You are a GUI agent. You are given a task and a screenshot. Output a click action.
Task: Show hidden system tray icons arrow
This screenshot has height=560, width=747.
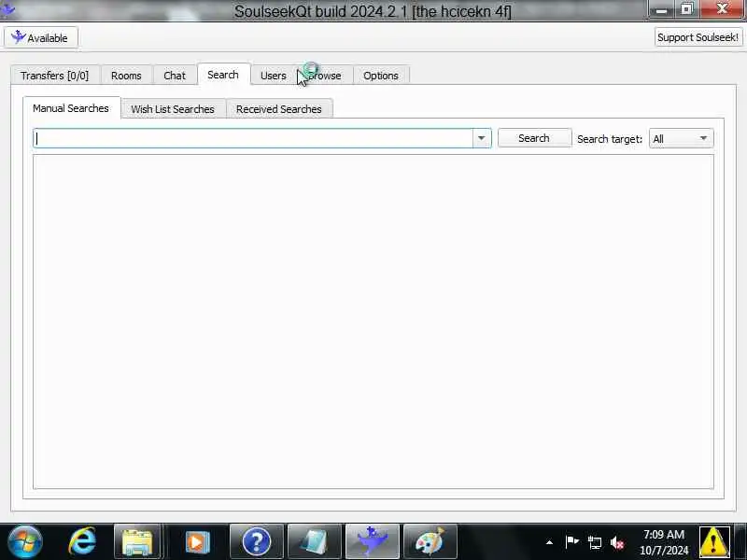click(549, 542)
